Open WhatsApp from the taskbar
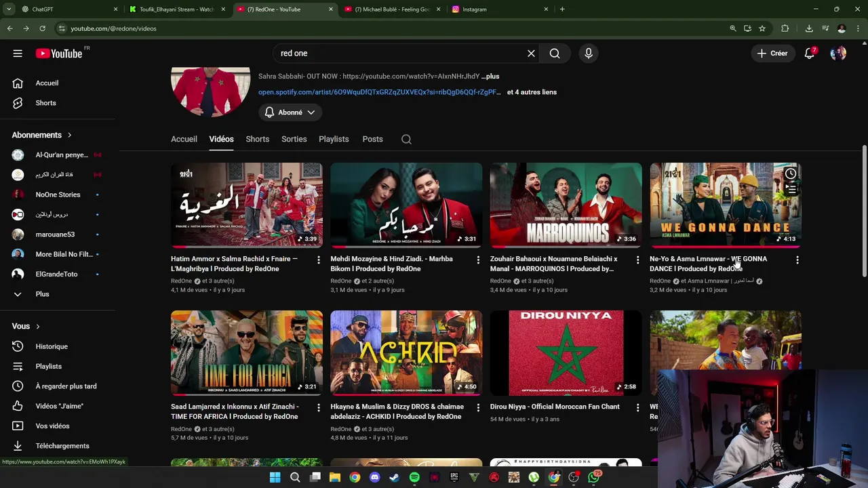 594,477
